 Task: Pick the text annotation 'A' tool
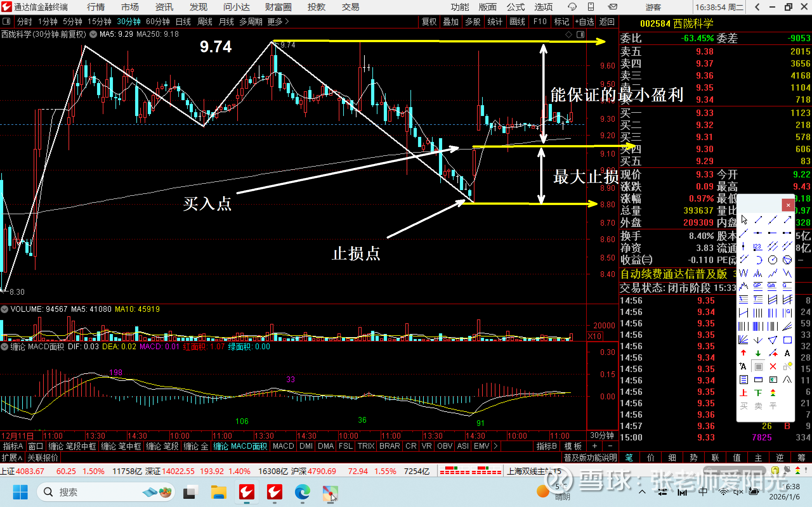click(787, 353)
